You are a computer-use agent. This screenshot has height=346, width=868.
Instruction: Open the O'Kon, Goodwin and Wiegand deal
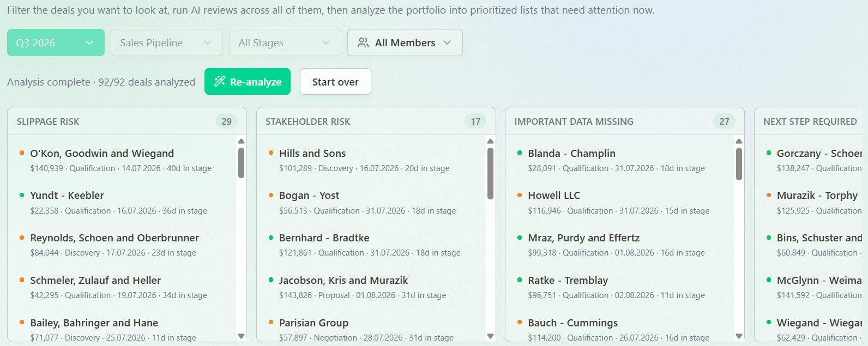[x=102, y=153]
